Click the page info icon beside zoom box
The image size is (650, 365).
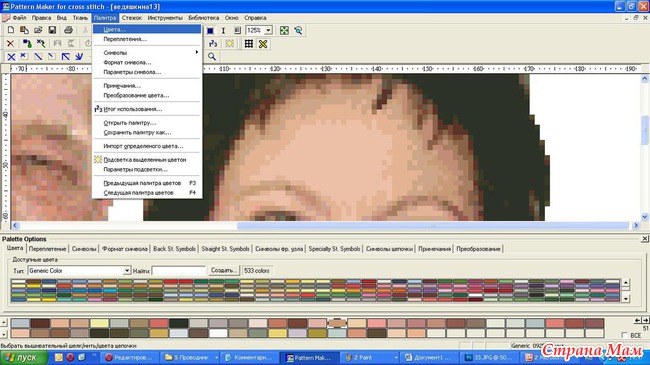[237, 31]
